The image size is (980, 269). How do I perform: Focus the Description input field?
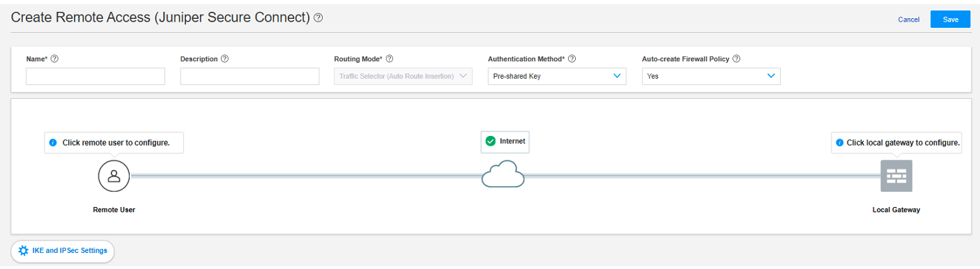coord(250,76)
